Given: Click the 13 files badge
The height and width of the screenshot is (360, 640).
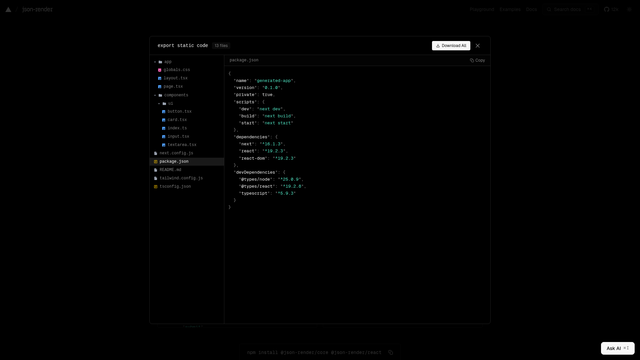Looking at the screenshot, I should [221, 46].
